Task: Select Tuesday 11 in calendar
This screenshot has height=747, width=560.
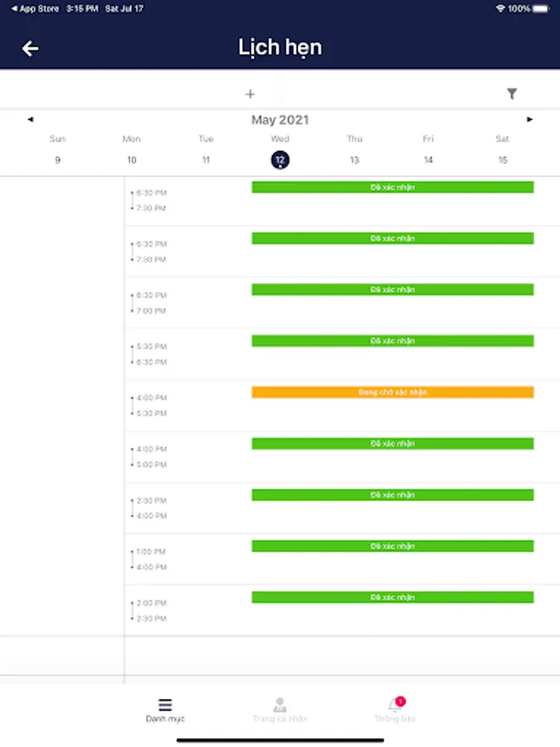Action: [x=206, y=160]
